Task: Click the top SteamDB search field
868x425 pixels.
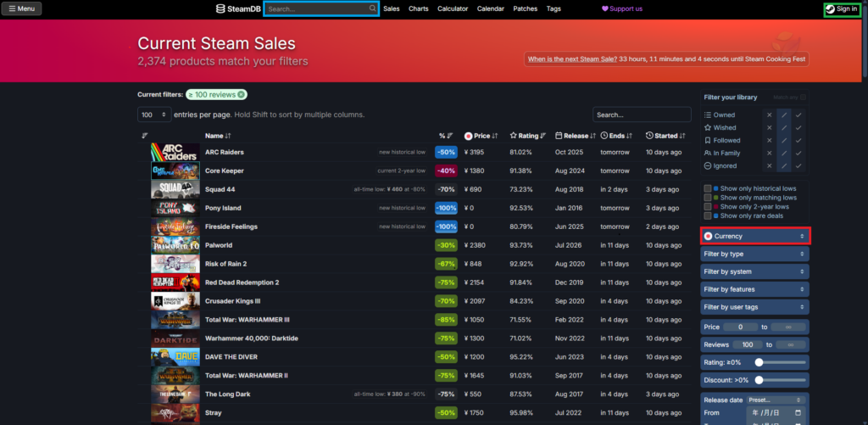Action: (x=321, y=8)
